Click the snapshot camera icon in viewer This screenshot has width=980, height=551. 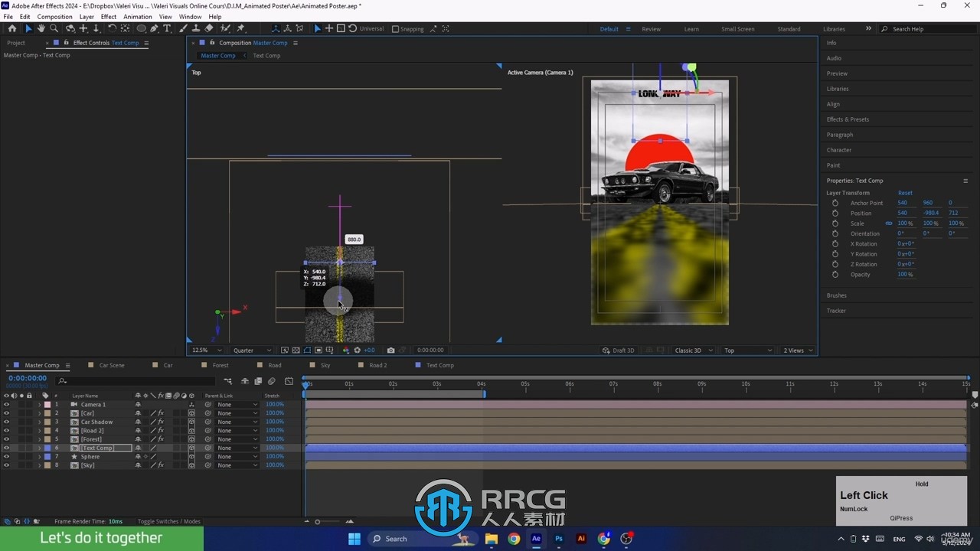coord(390,350)
